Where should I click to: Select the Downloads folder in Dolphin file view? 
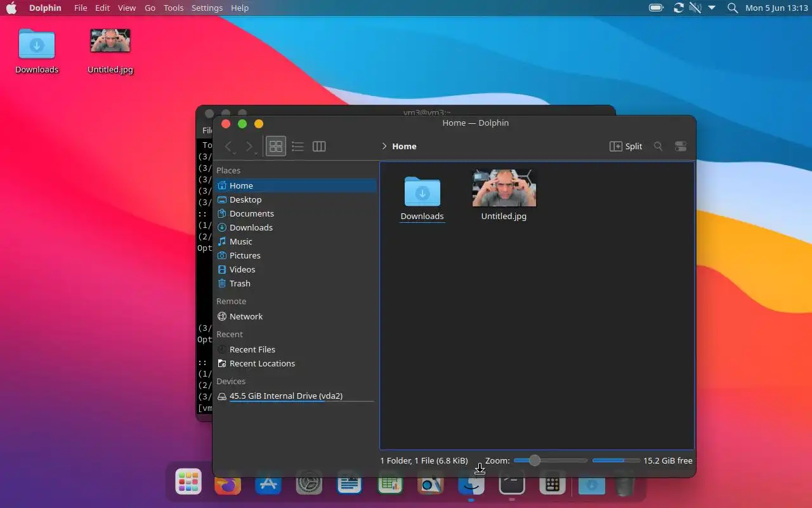pyautogui.click(x=422, y=198)
